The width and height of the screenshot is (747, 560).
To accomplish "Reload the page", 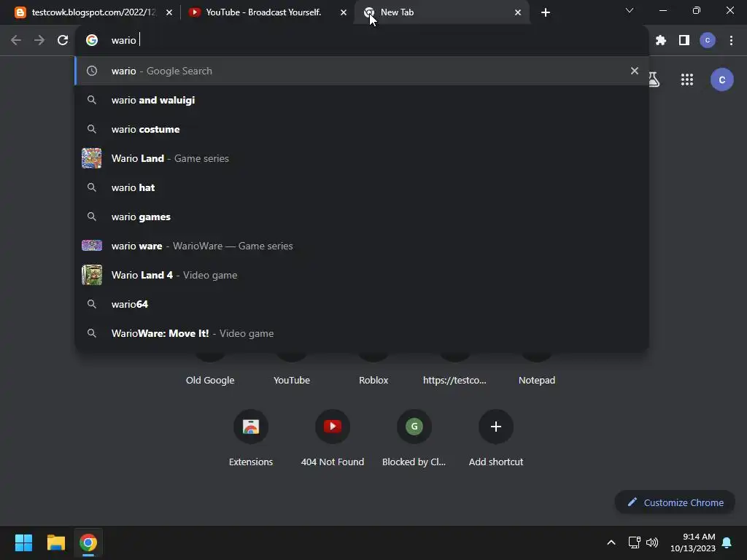I will pos(63,40).
